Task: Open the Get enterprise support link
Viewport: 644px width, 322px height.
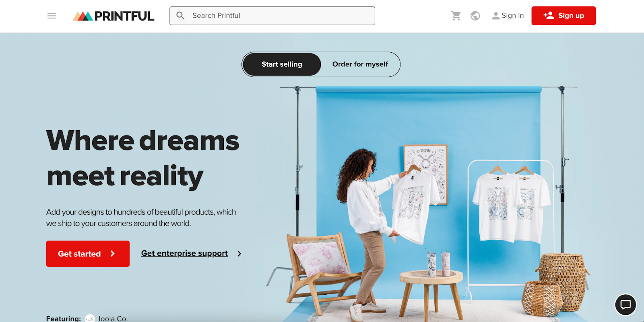Action: 184,253
